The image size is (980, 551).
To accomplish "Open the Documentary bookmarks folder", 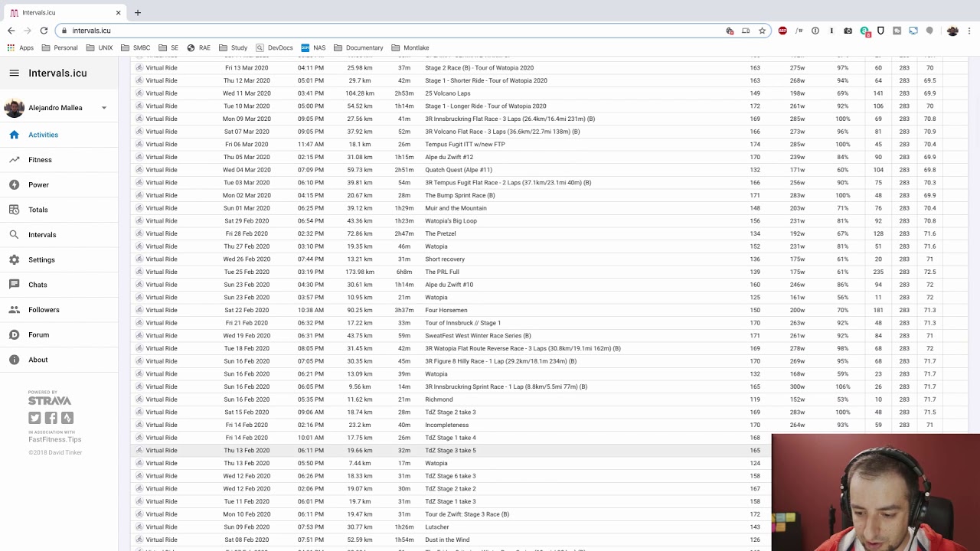I will (x=358, y=47).
